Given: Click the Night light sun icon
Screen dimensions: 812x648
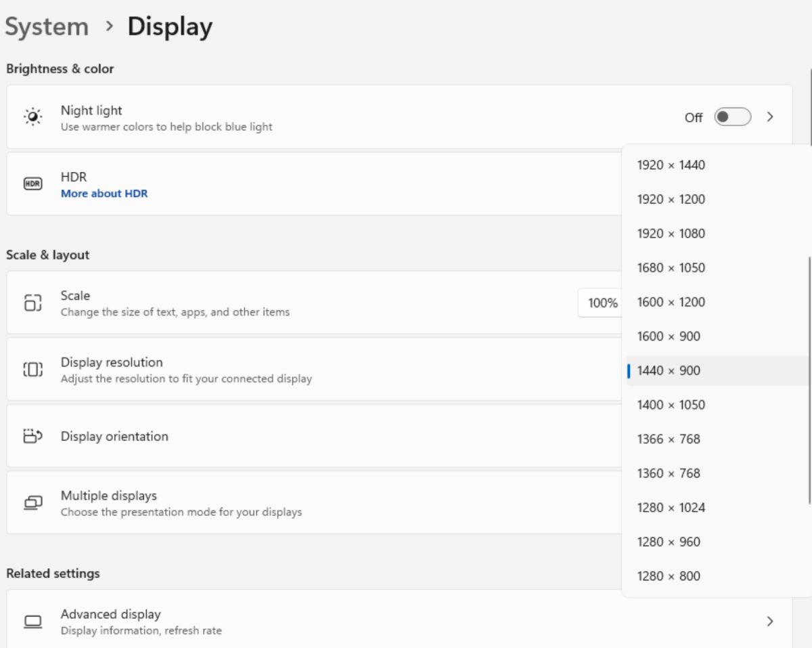Looking at the screenshot, I should coord(32,116).
